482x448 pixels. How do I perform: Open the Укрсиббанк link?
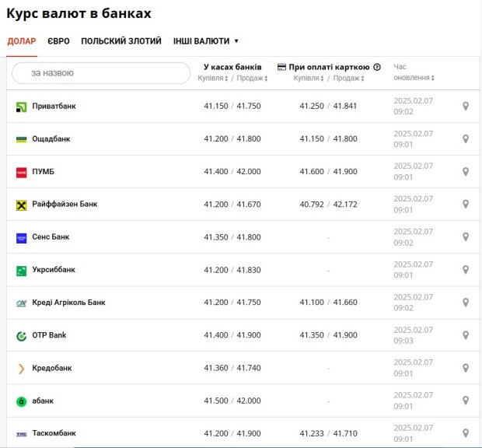(54, 270)
